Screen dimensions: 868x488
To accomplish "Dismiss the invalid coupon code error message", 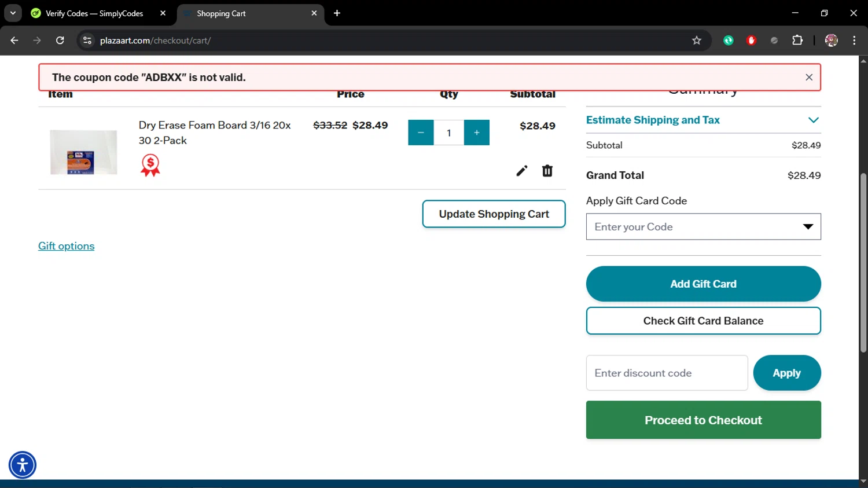I will (809, 78).
